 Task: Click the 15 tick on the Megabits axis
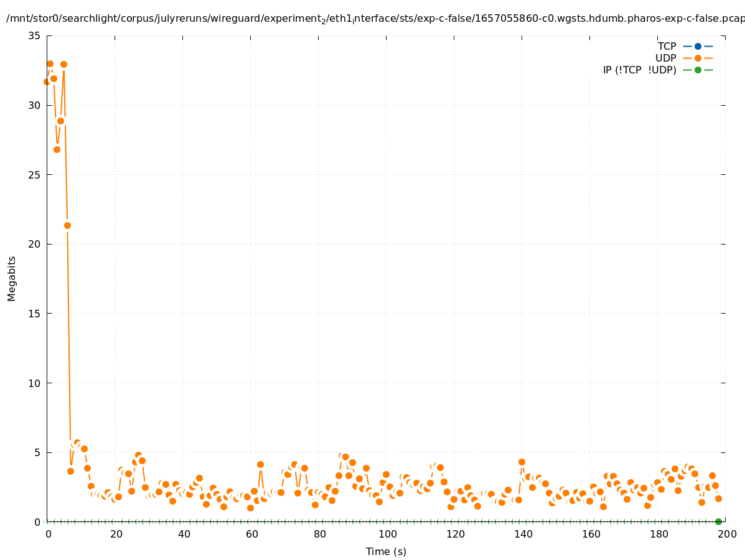point(34,314)
